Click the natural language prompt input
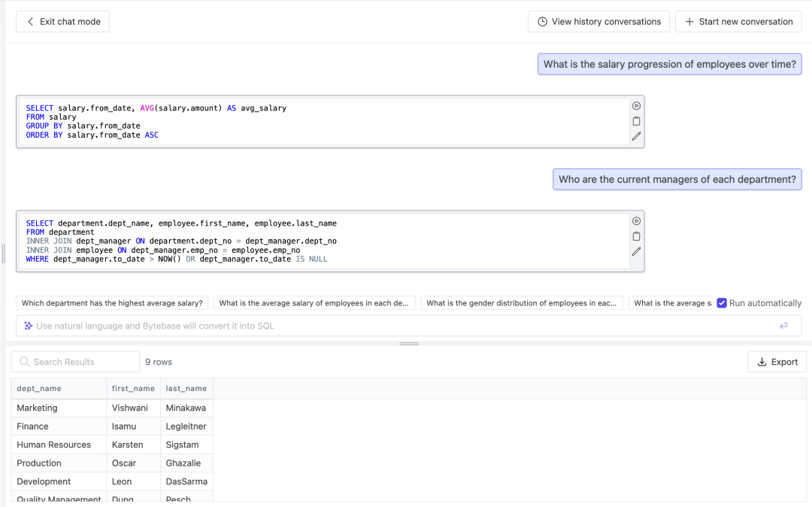Image resolution: width=812 pixels, height=507 pixels. coord(398,326)
